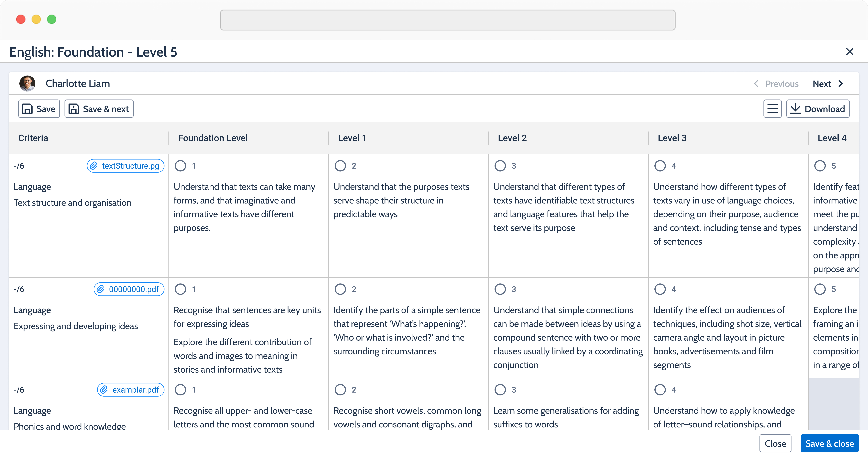Select score 5 for Text structure and organisation

pos(820,166)
